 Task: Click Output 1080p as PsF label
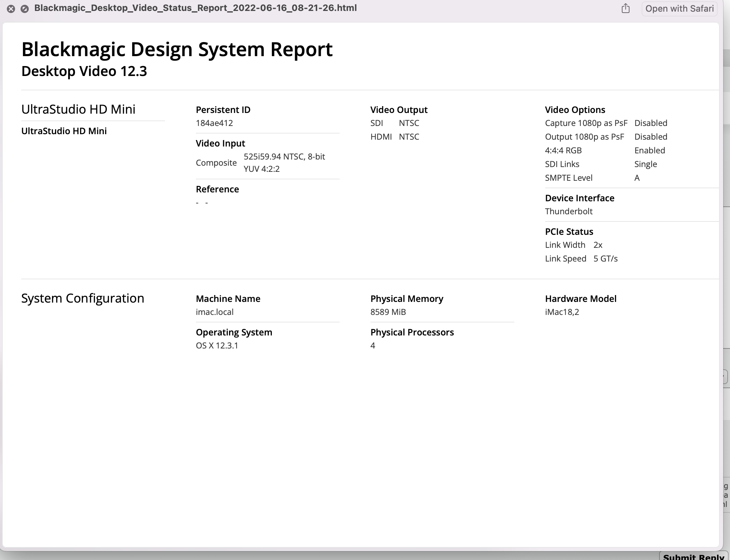pyautogui.click(x=584, y=137)
